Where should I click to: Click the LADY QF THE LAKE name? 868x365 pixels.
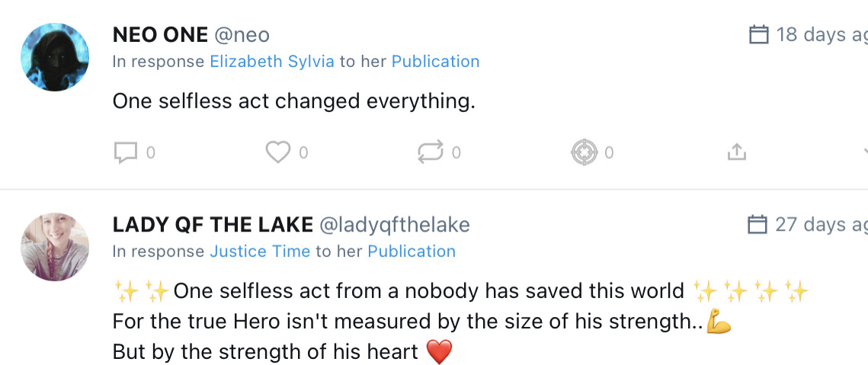213,225
